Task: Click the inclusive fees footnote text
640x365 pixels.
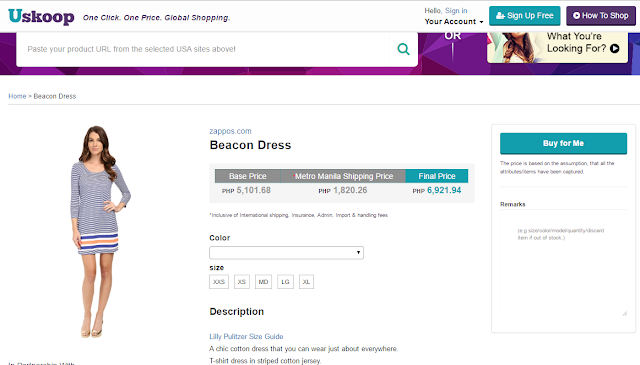Action: 299,215
